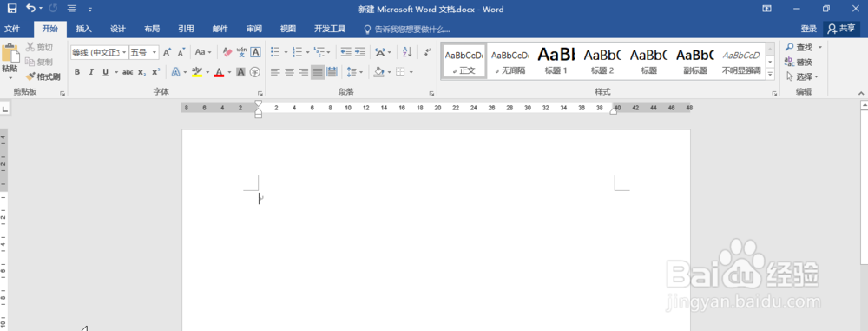
Task: Save the document with floppy icon
Action: (x=11, y=9)
